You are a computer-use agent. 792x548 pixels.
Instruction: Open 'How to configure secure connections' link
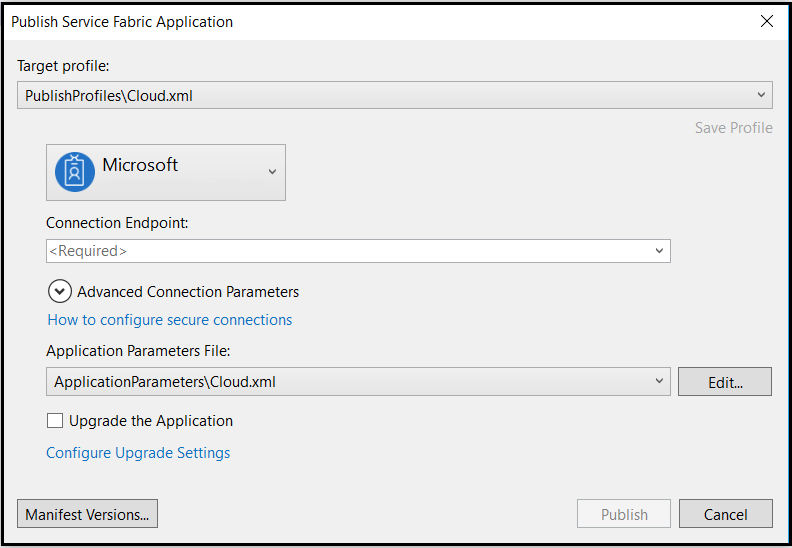click(170, 320)
